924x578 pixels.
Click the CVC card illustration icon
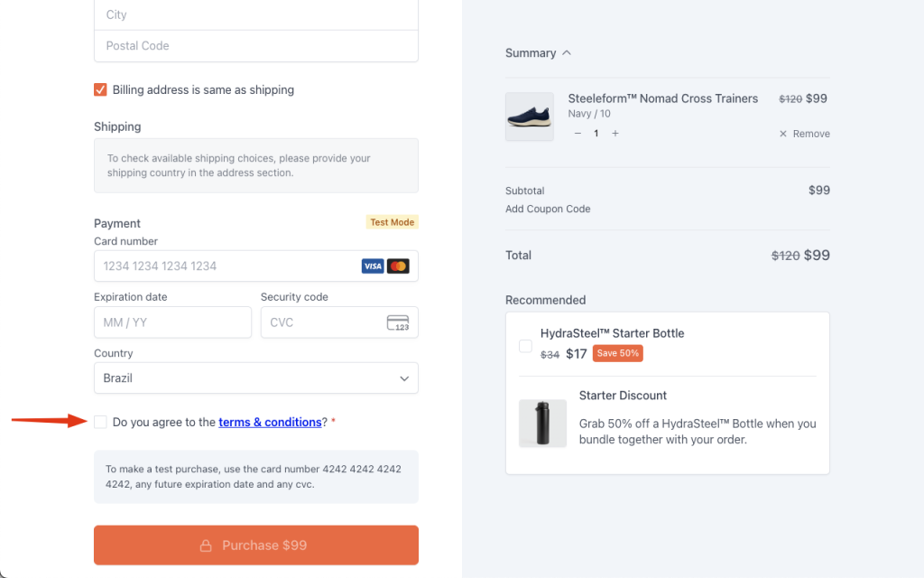pyautogui.click(x=398, y=322)
